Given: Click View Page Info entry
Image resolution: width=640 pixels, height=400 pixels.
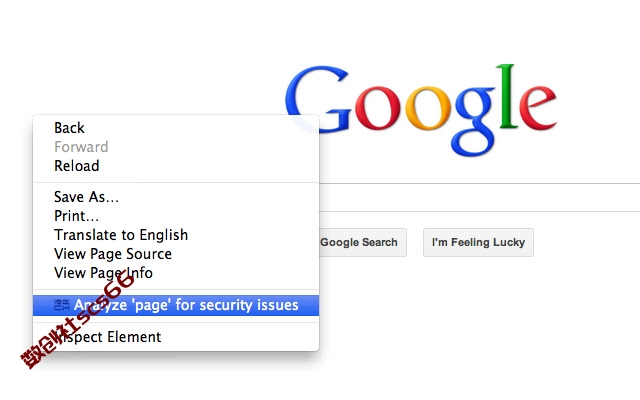Looking at the screenshot, I should coord(104,273).
